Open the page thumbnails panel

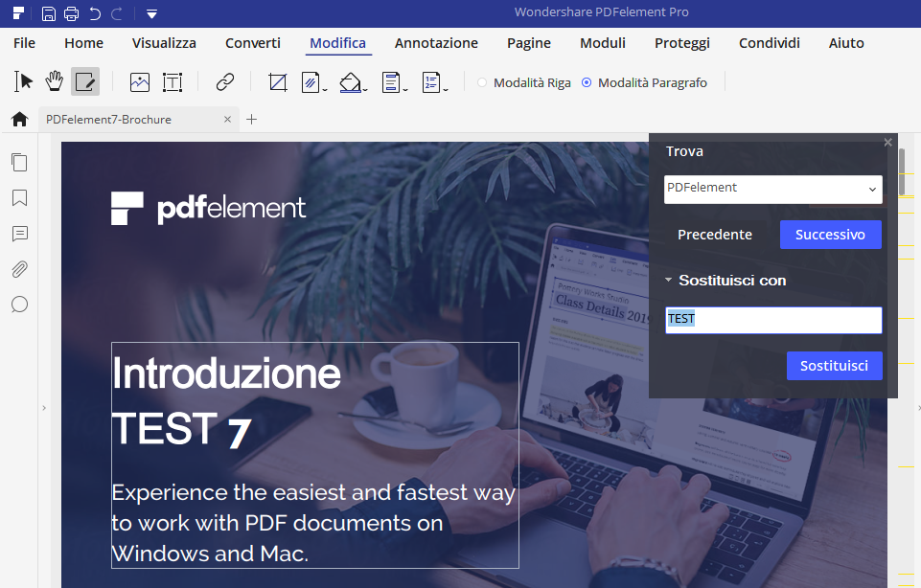[x=19, y=162]
